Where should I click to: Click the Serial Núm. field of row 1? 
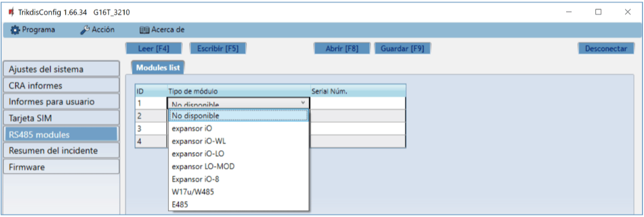click(x=357, y=103)
